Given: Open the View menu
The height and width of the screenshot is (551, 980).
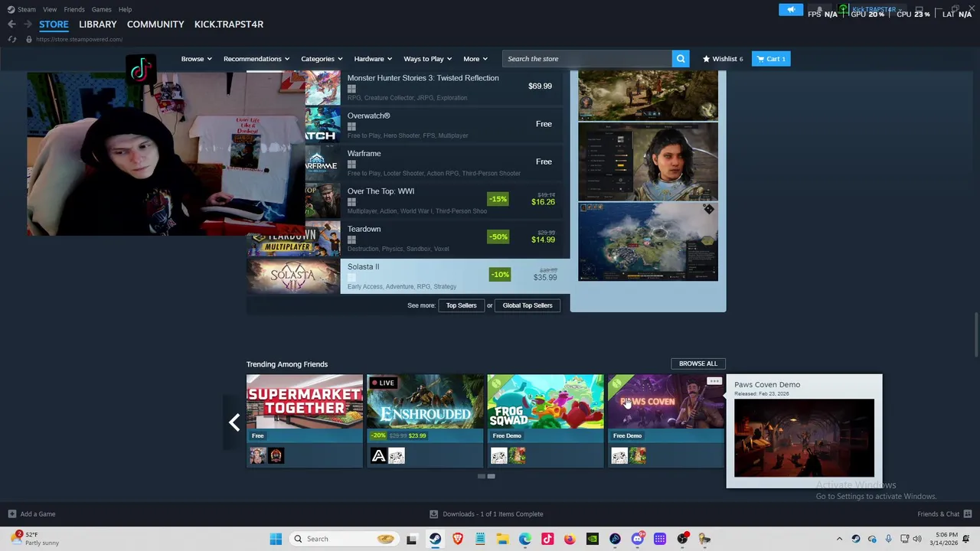Looking at the screenshot, I should coord(50,9).
